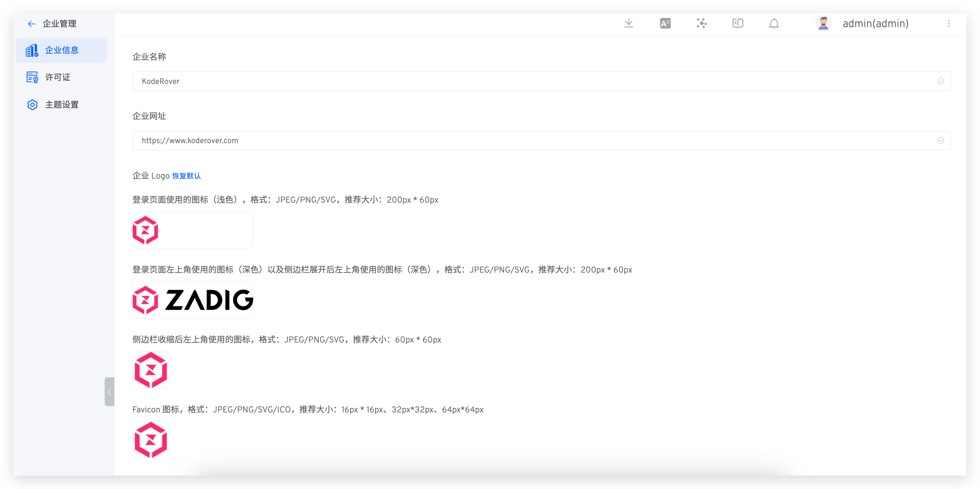Select 企业信息 in the sidebar
The image size is (980, 489).
point(62,50)
